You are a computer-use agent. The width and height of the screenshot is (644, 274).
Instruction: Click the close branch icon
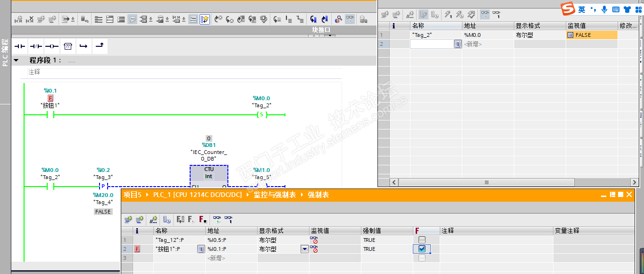pos(100,46)
